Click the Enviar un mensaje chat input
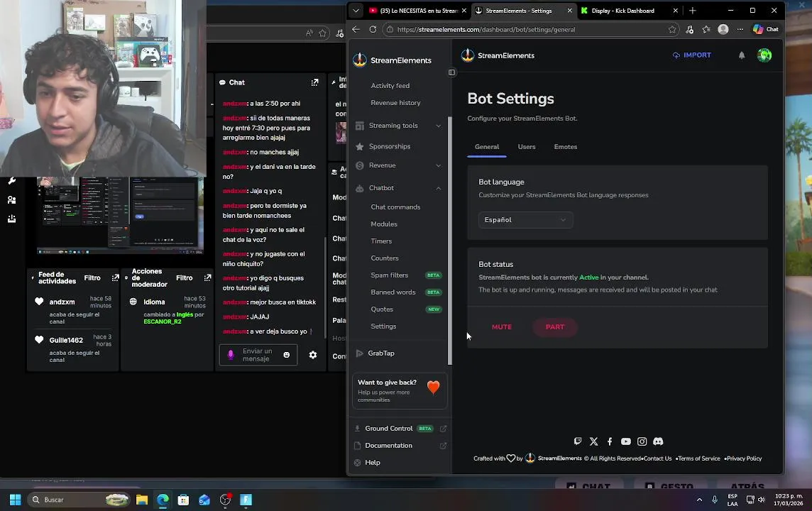The image size is (812, 511). (258, 355)
